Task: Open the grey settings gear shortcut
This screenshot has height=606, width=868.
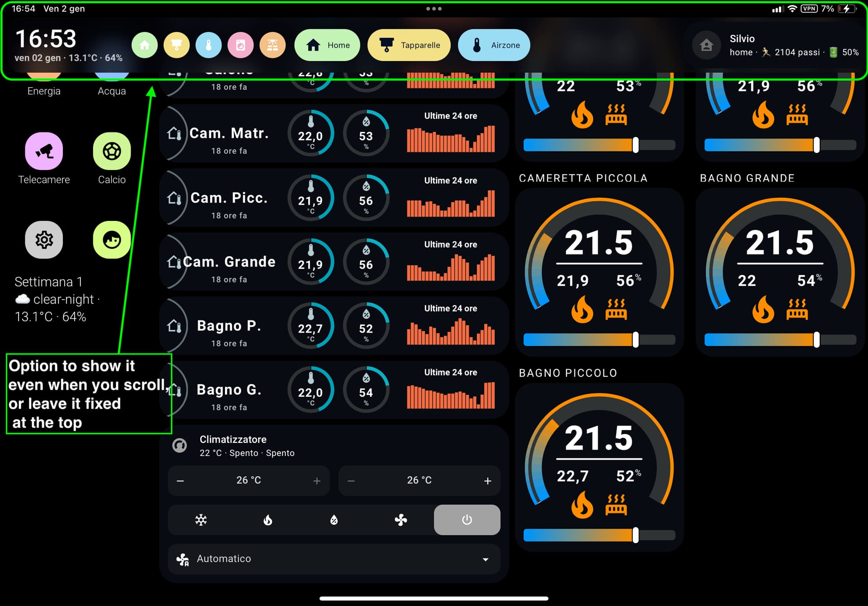Action: [x=44, y=240]
